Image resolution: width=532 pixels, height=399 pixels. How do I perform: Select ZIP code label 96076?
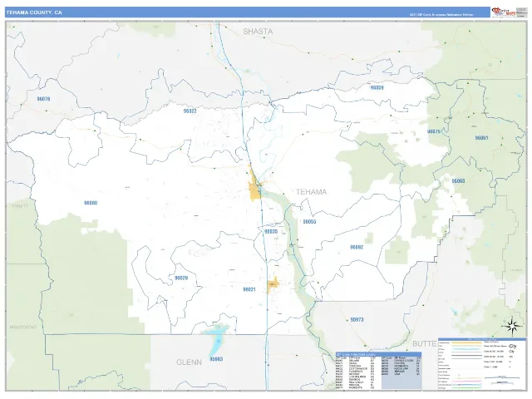coord(43,99)
